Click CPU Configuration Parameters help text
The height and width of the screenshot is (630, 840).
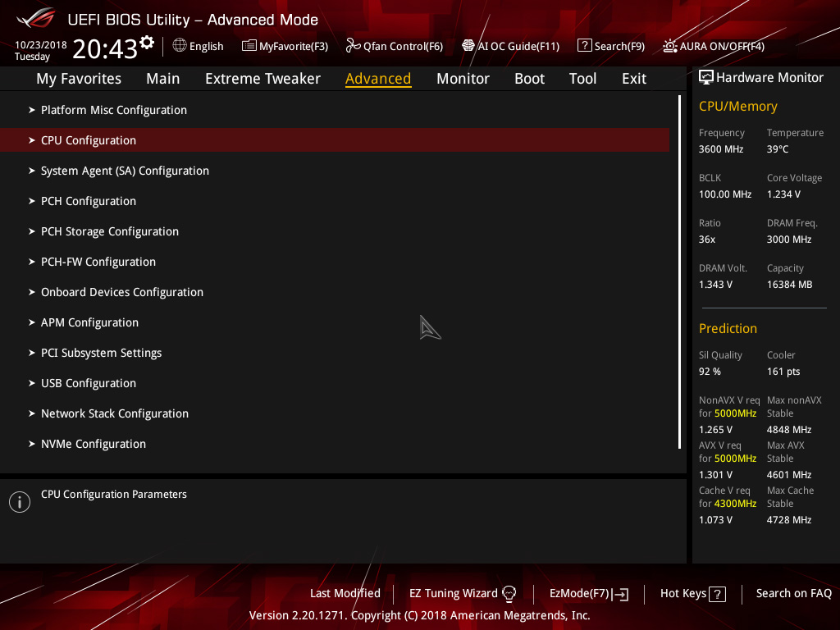(114, 495)
